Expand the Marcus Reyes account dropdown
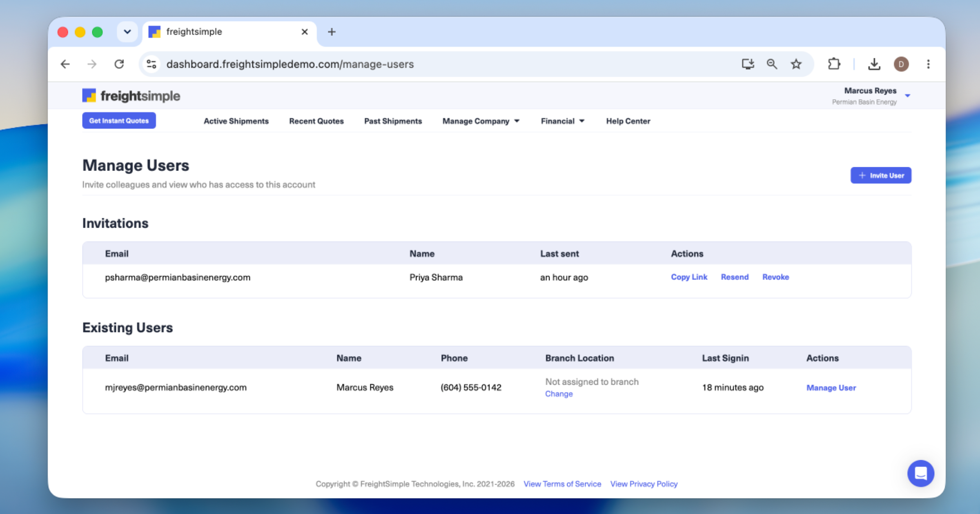Image resolution: width=980 pixels, height=514 pixels. point(907,95)
